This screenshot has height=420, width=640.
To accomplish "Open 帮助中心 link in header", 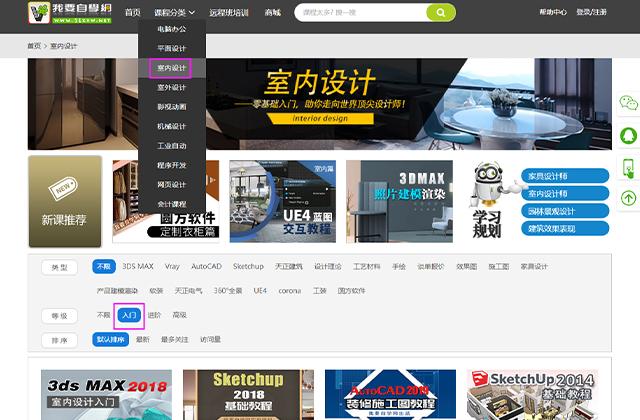I will coord(553,12).
